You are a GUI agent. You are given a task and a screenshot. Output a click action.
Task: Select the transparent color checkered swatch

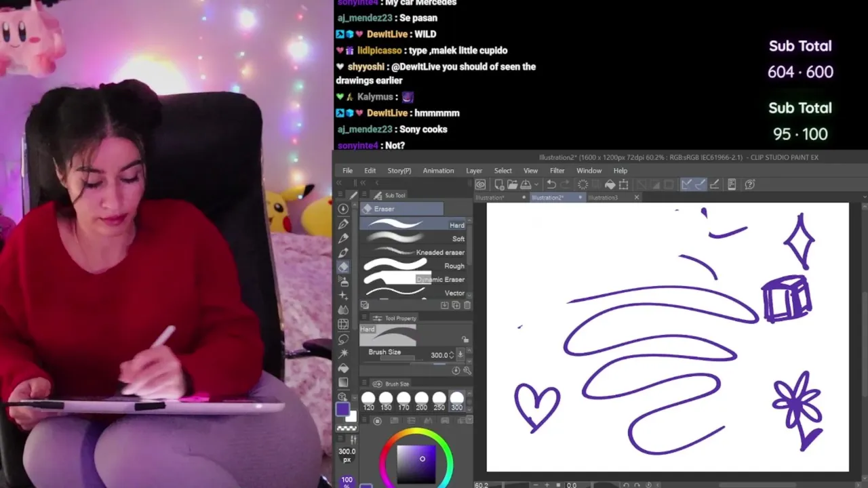tap(347, 428)
